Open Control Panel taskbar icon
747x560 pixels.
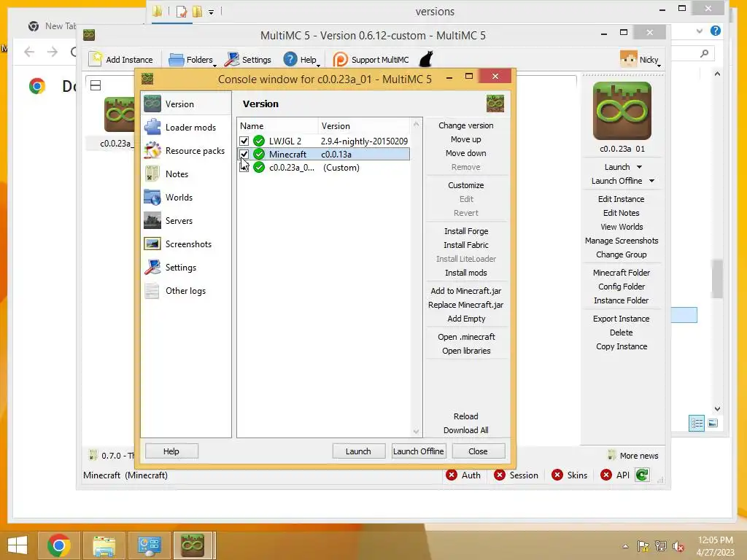(x=149, y=545)
